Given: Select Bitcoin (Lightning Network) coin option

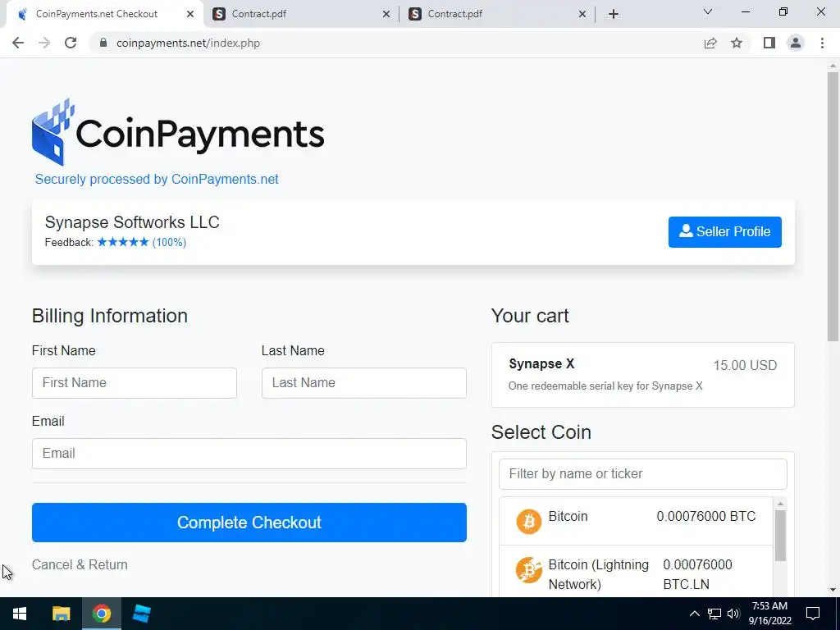Looking at the screenshot, I should pos(636,571).
